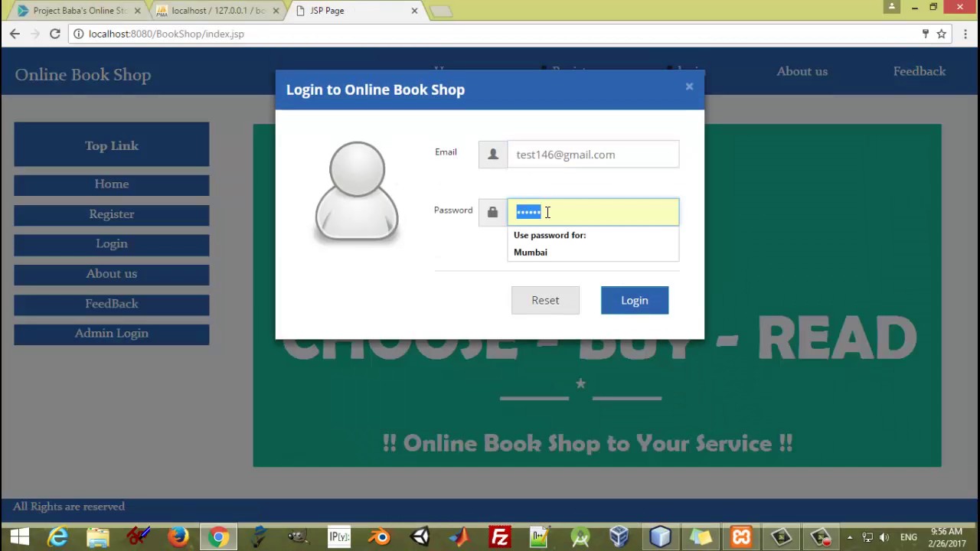Click the volume speaker tray icon
Image resolution: width=980 pixels, height=551 pixels.
click(x=884, y=537)
